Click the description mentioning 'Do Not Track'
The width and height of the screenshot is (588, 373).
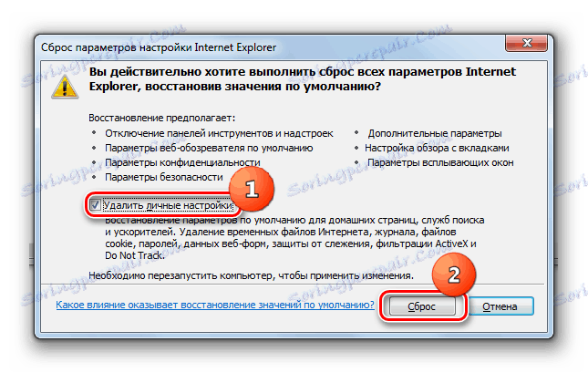294,238
